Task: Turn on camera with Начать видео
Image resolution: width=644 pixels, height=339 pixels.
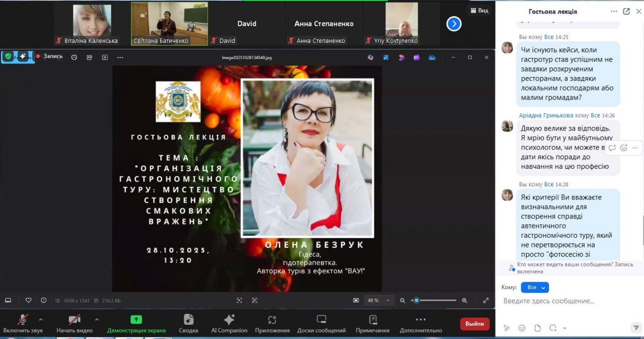Action: pyautogui.click(x=74, y=323)
